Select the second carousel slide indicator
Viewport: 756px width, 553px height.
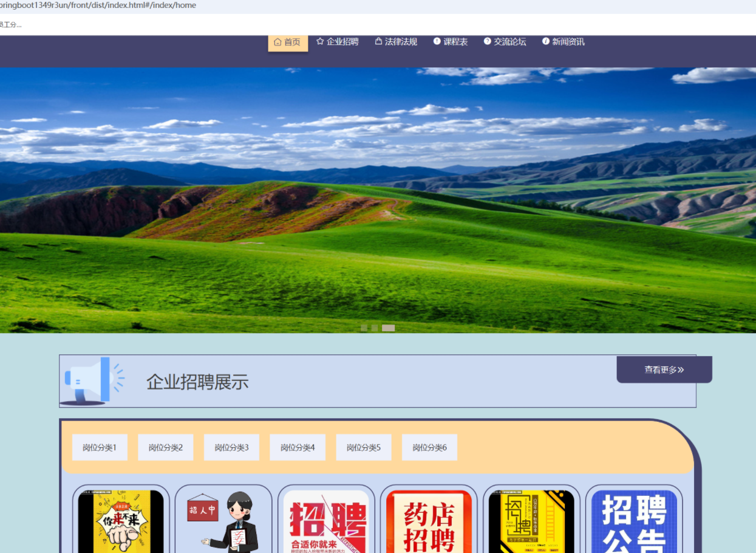[375, 328]
